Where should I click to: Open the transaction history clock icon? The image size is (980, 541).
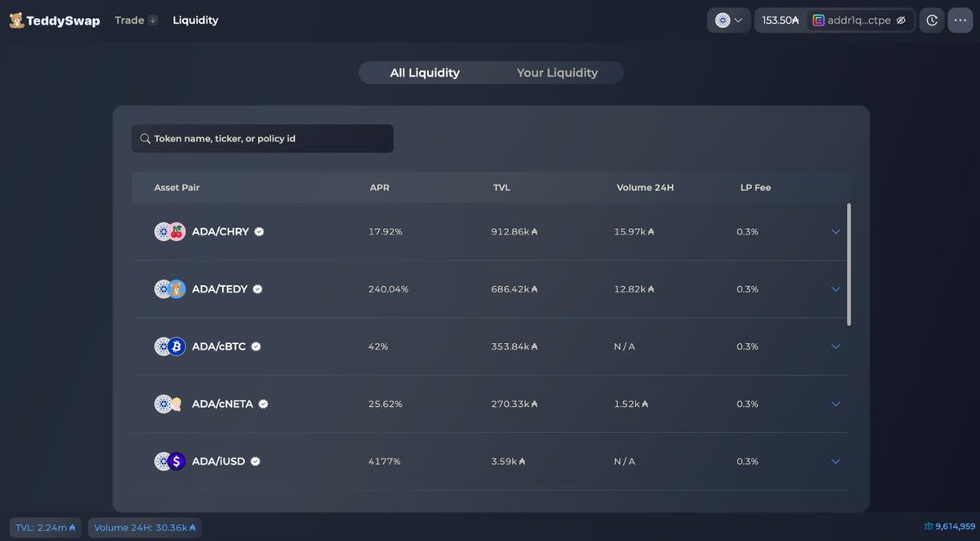(932, 20)
